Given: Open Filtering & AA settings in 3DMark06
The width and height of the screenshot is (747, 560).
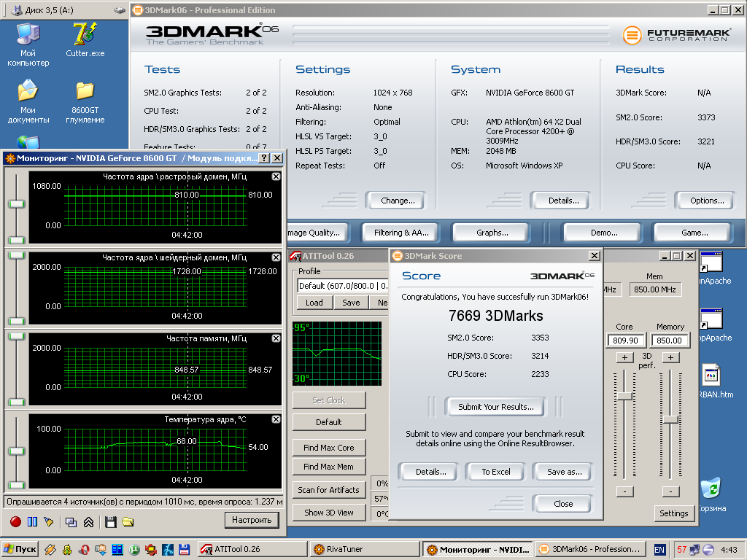Looking at the screenshot, I should (401, 233).
